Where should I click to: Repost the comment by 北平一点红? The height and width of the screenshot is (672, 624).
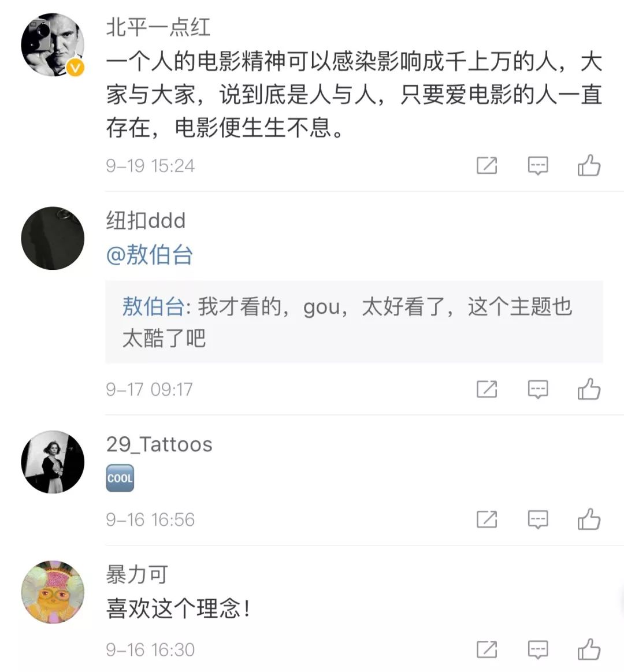[486, 166]
